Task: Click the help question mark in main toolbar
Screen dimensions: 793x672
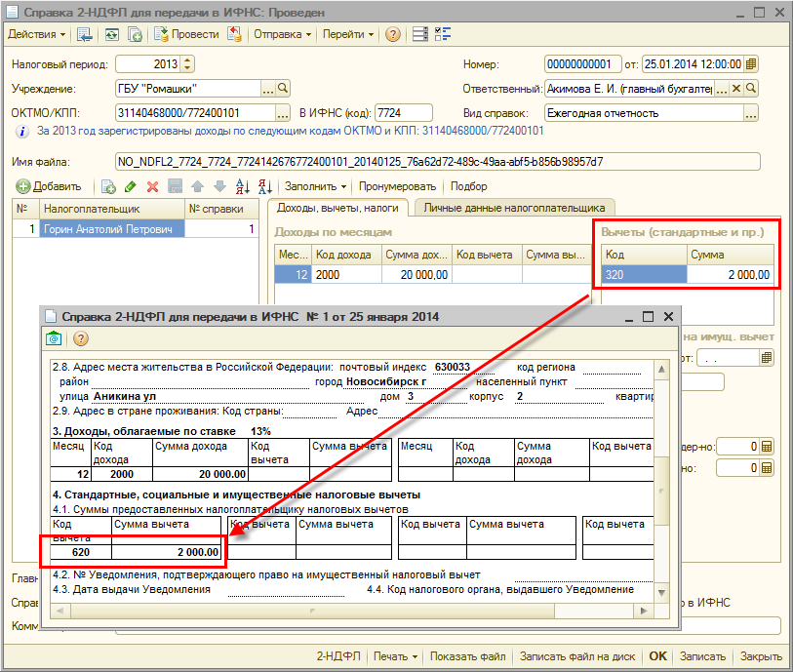Action: click(392, 34)
